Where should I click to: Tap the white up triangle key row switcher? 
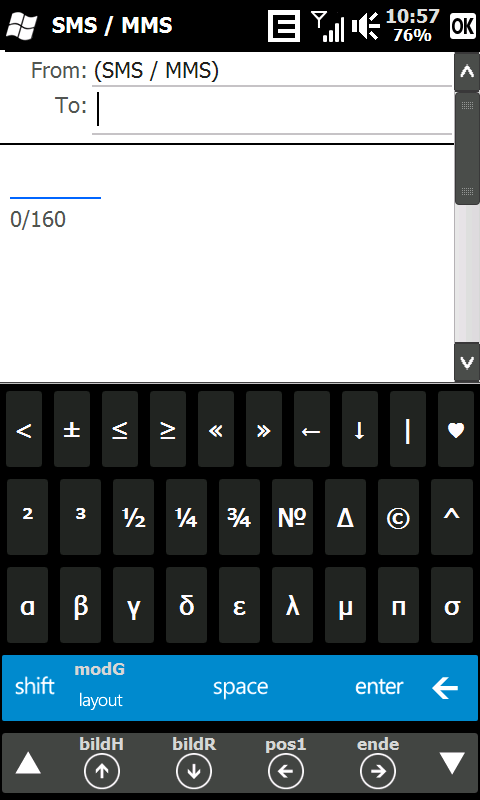[x=28, y=763]
